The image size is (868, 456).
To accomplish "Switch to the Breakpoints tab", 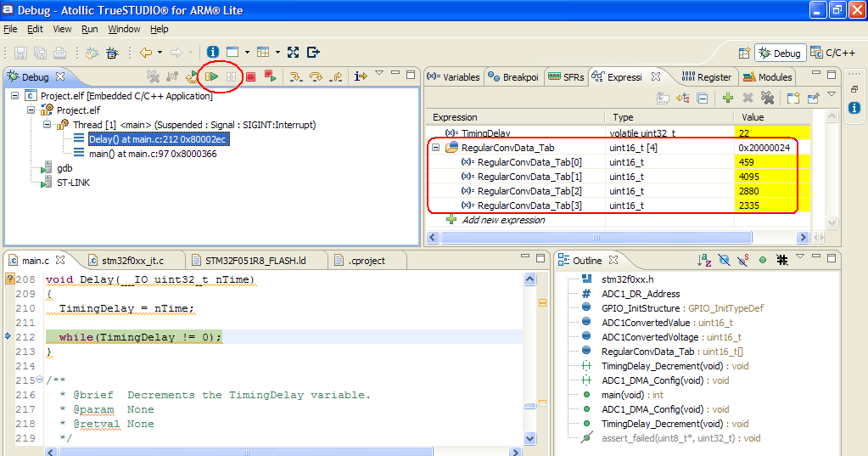I will [513, 77].
